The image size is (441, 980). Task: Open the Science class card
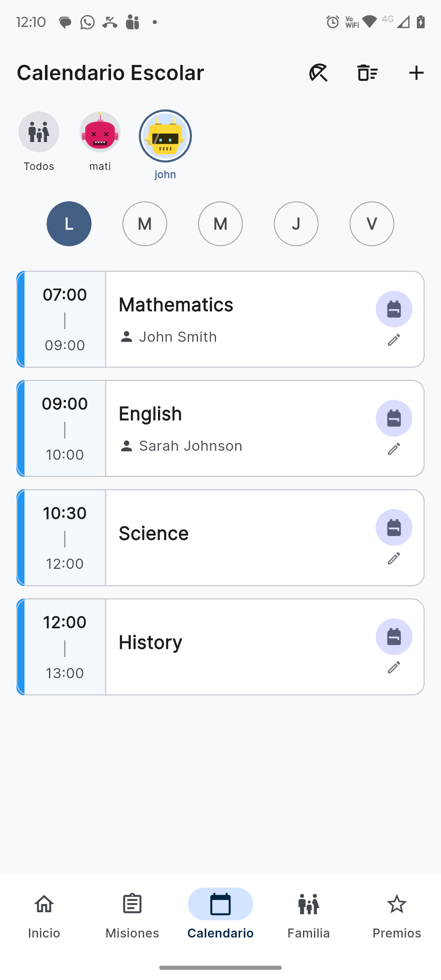point(220,538)
